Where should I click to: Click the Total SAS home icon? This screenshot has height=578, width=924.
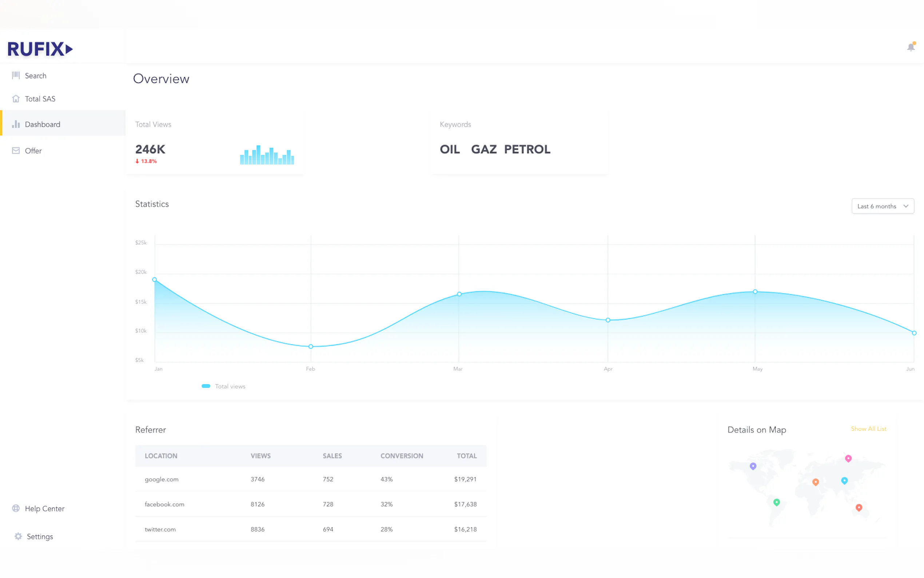pos(16,99)
